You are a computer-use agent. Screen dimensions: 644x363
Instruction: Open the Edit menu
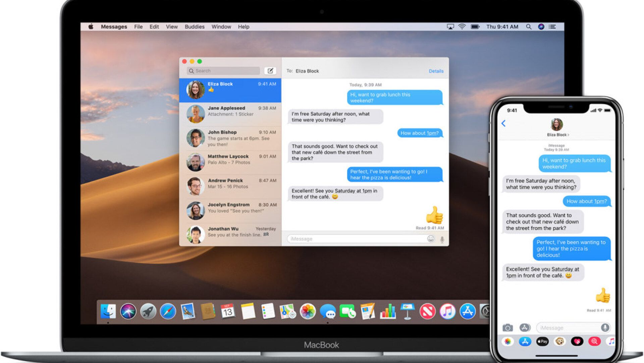pyautogui.click(x=154, y=27)
